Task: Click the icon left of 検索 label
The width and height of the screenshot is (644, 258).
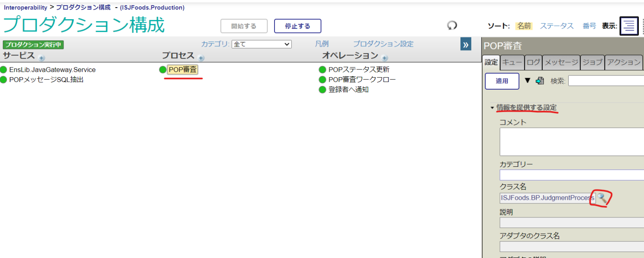Action: point(540,81)
